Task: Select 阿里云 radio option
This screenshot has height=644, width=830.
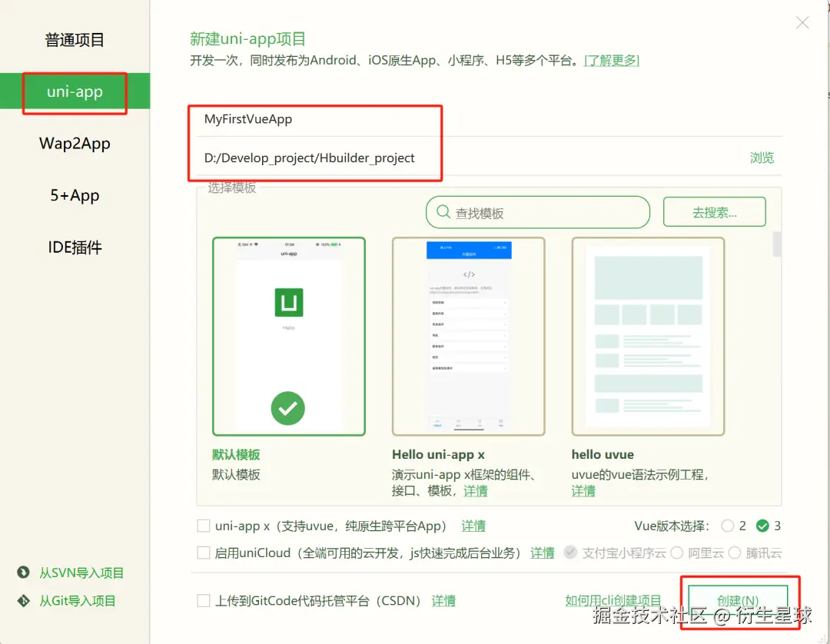Action: coord(676,553)
